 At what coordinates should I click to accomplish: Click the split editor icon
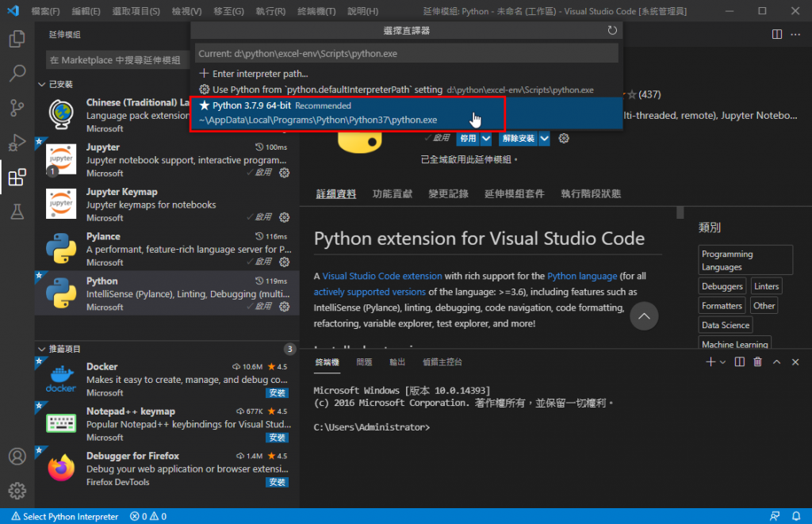[777, 34]
